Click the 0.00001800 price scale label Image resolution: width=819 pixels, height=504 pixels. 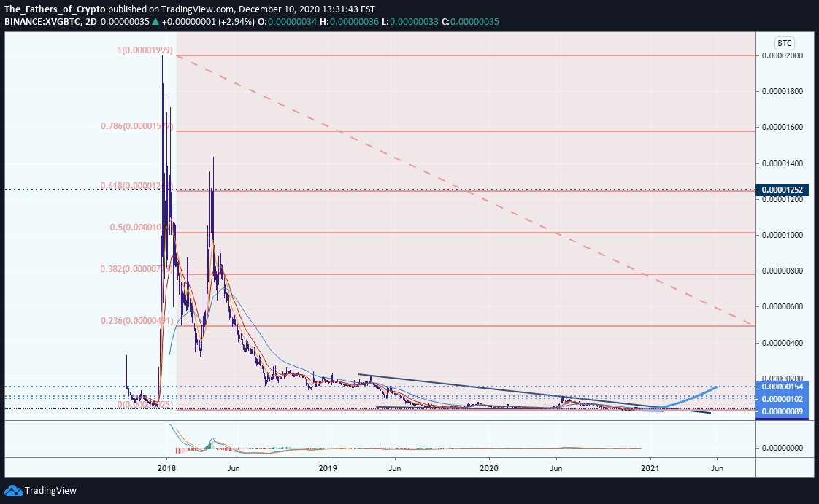click(x=783, y=91)
